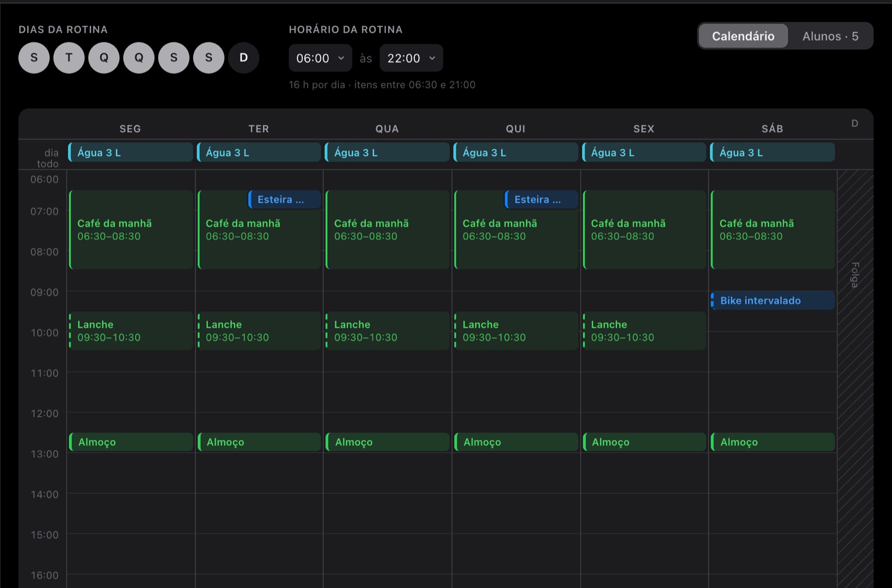Open Bike intervalado event on SÁB

pos(772,301)
